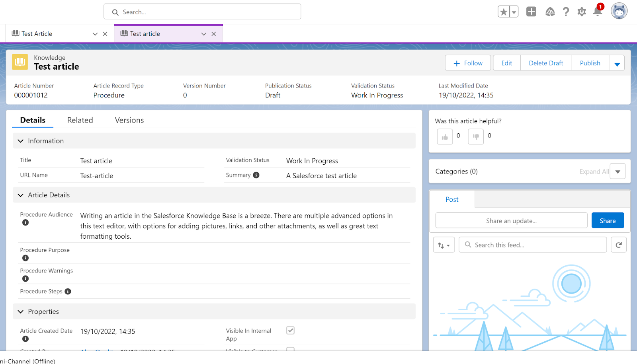Click Expand All in Categories
Viewport: 637px width, 364px height.
594,171
